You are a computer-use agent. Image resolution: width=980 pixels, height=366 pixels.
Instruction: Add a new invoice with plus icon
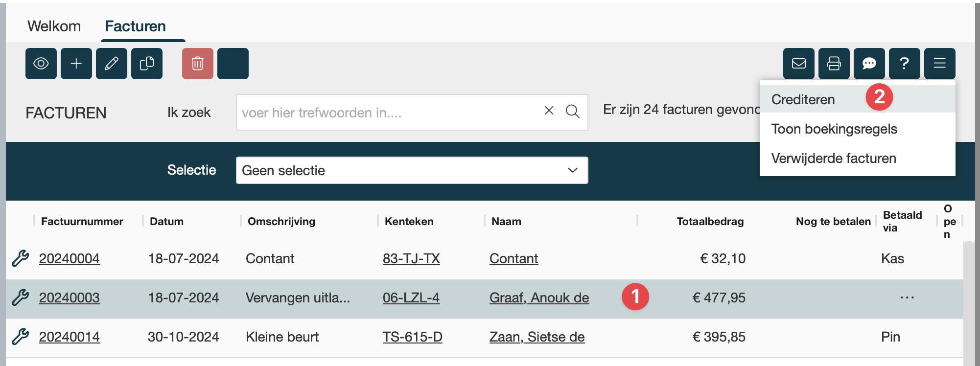pos(76,64)
